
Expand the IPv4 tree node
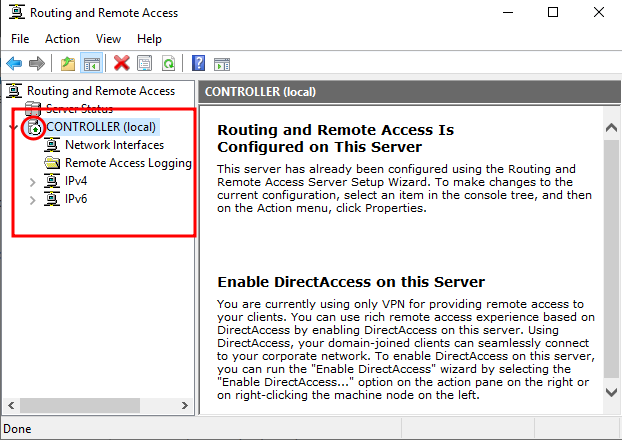pos(33,182)
